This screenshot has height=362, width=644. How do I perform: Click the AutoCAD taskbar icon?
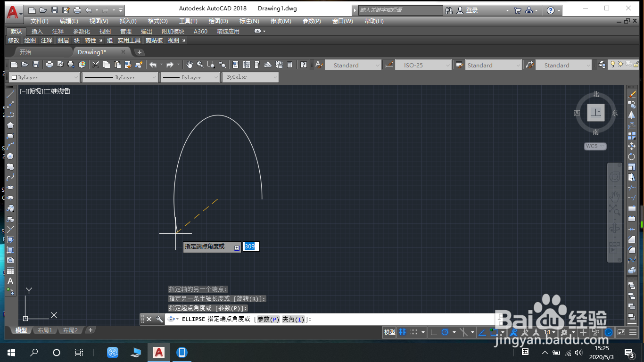click(159, 352)
